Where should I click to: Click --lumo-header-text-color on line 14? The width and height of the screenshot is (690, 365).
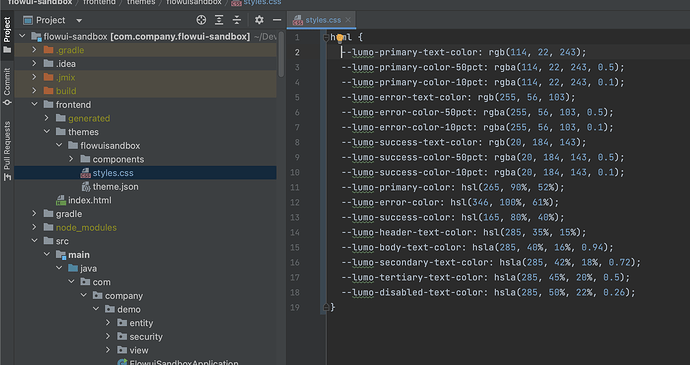409,232
